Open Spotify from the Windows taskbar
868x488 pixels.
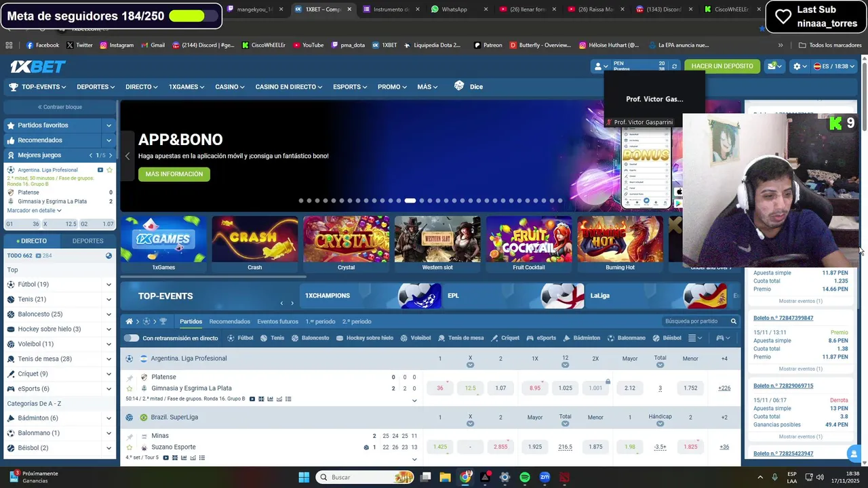(x=525, y=477)
